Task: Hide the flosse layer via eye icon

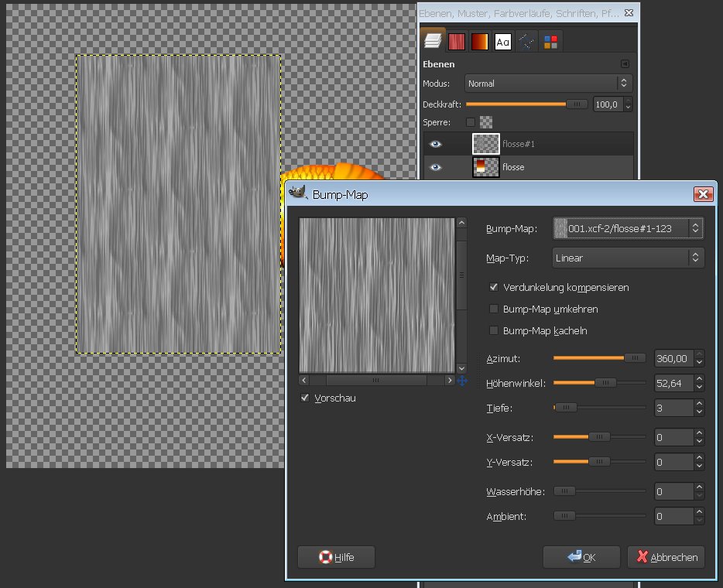Action: click(x=435, y=167)
